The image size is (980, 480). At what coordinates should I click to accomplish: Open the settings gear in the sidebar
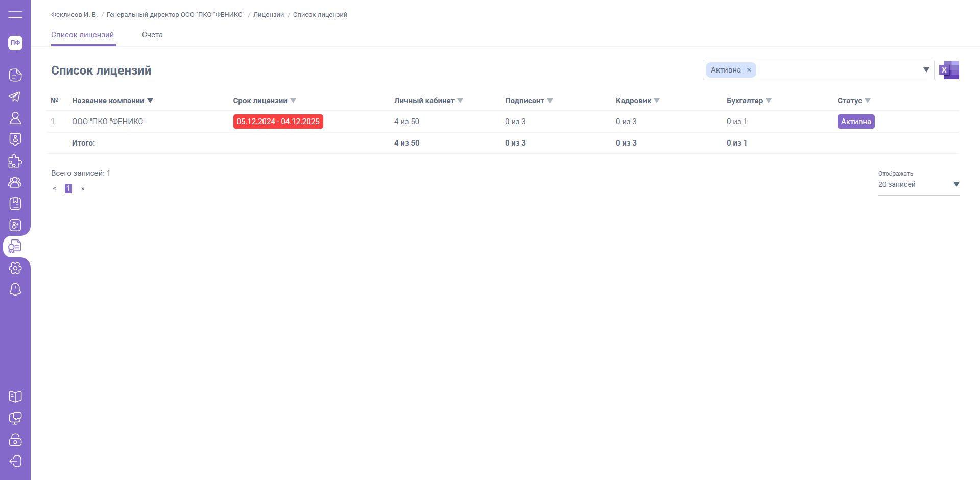(x=15, y=268)
